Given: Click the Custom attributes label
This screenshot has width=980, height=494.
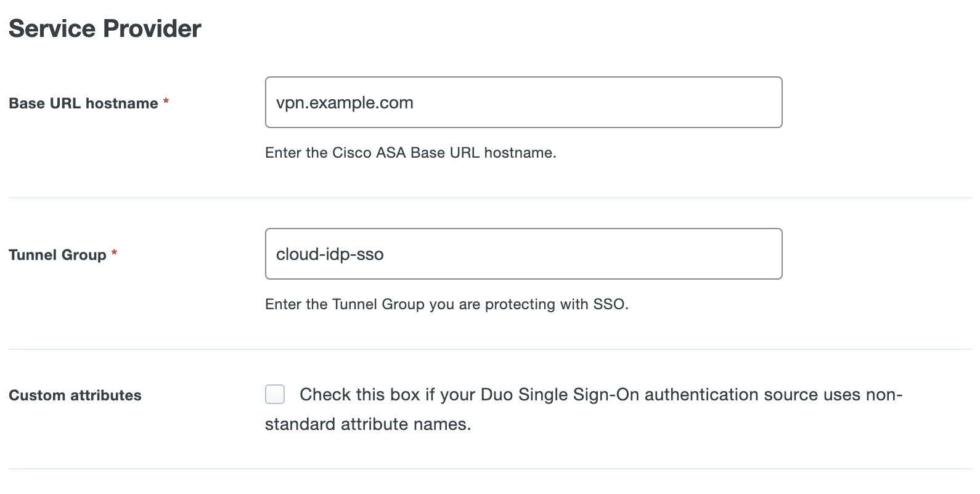Looking at the screenshot, I should click(75, 395).
